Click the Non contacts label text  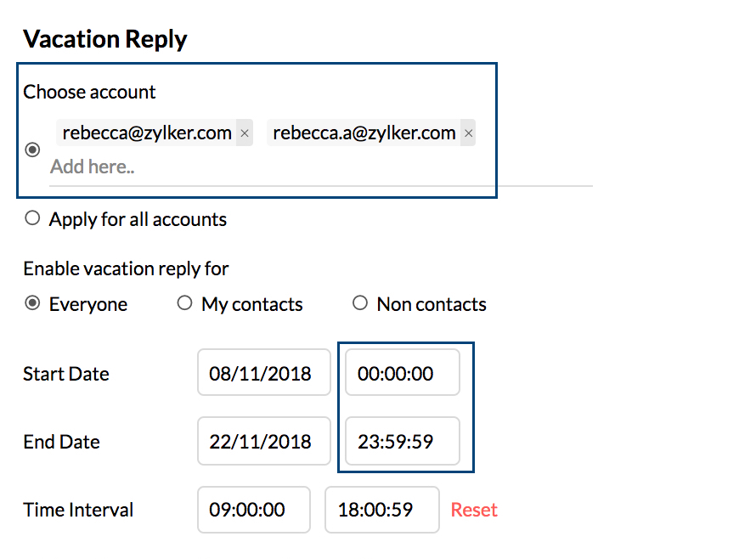click(x=432, y=304)
